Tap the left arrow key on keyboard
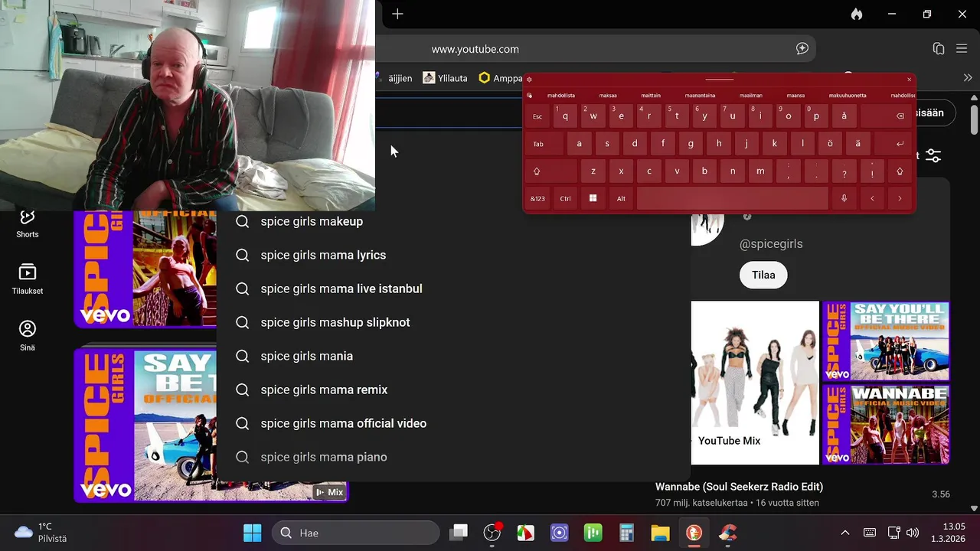 click(x=872, y=198)
